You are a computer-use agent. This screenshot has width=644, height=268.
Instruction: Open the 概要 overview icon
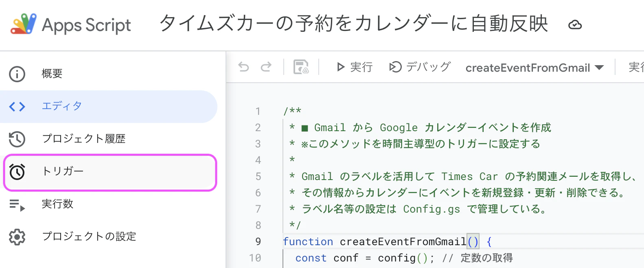pos(17,74)
